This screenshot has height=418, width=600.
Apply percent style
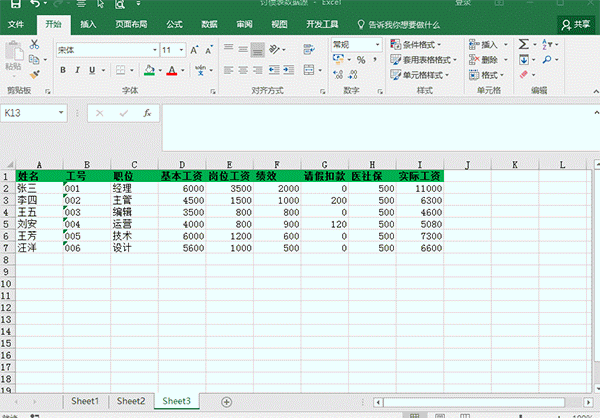point(361,60)
